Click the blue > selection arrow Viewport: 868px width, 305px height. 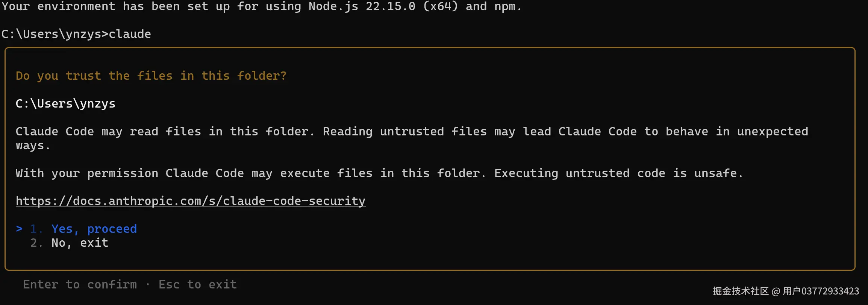point(19,229)
